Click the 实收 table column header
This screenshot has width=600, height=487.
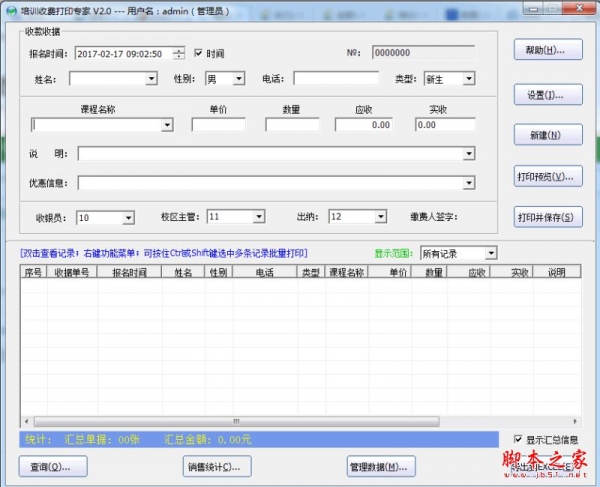[512, 272]
